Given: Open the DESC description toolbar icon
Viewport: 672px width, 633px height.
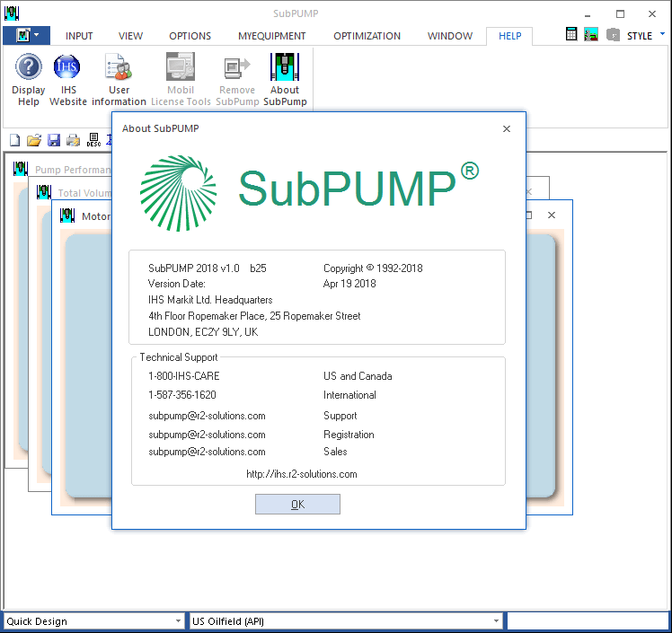Looking at the screenshot, I should [x=93, y=140].
